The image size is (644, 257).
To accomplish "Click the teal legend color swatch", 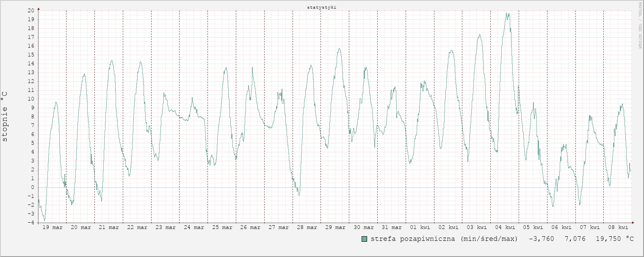I will pos(364,239).
